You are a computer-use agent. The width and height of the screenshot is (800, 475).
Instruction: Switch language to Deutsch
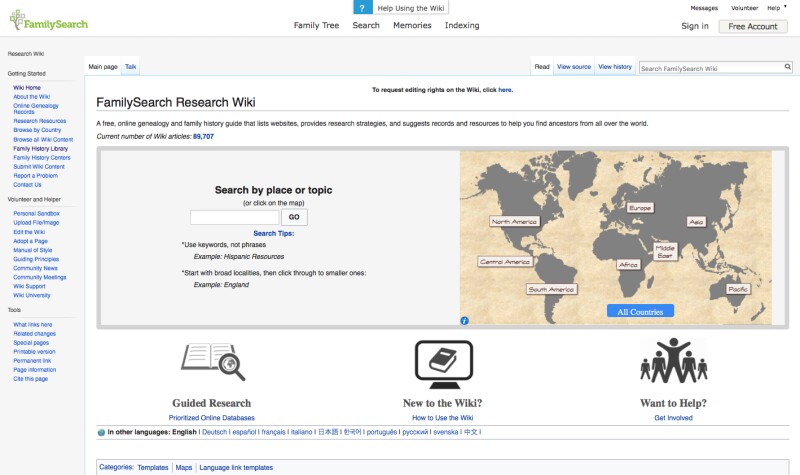(214, 432)
